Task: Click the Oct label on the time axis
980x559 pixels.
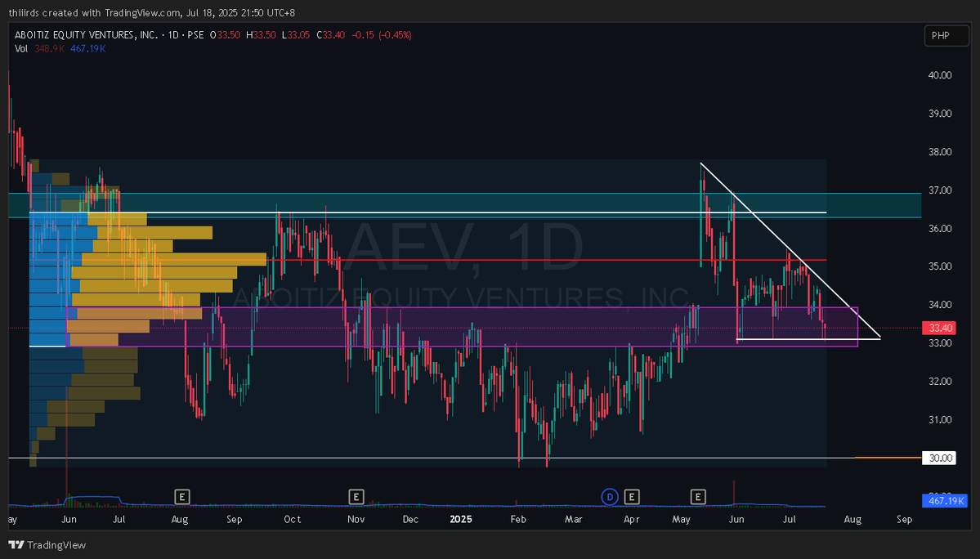Action: [x=293, y=519]
